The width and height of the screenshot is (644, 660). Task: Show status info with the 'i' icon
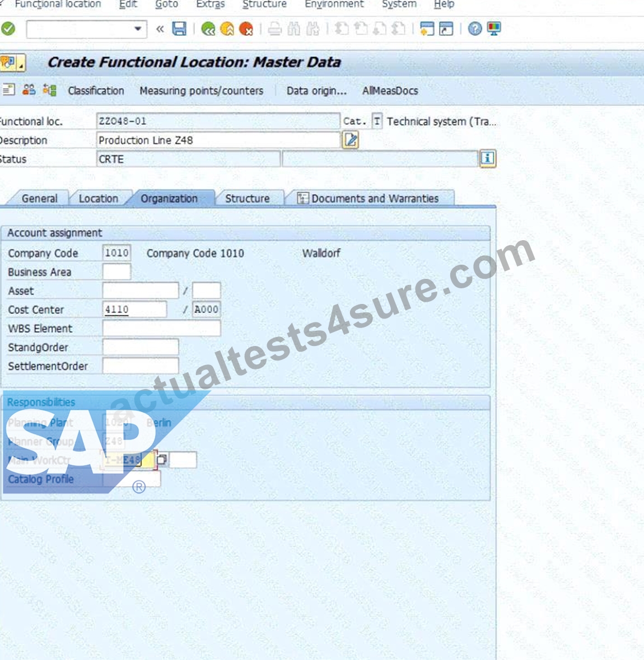click(487, 158)
